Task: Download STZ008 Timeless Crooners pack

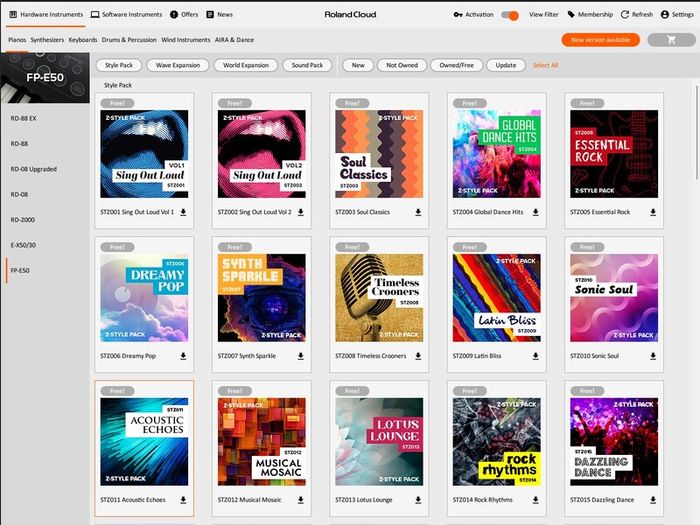Action: pyautogui.click(x=418, y=356)
